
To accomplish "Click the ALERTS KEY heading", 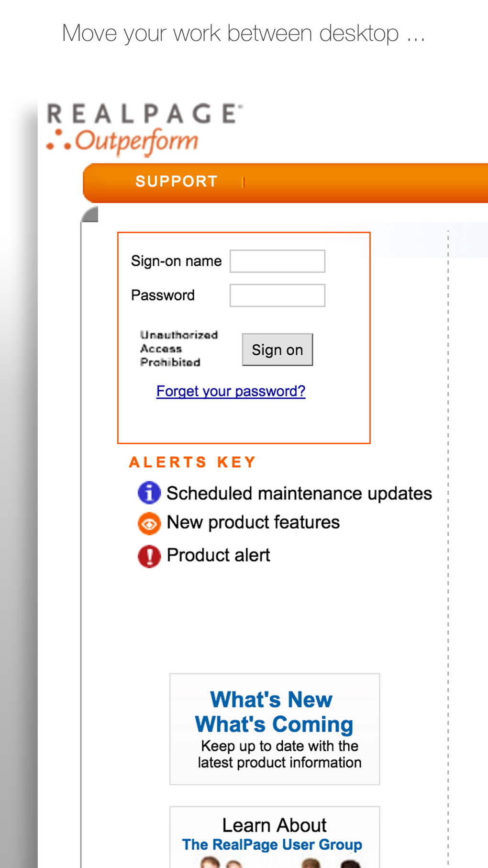I will [x=192, y=462].
